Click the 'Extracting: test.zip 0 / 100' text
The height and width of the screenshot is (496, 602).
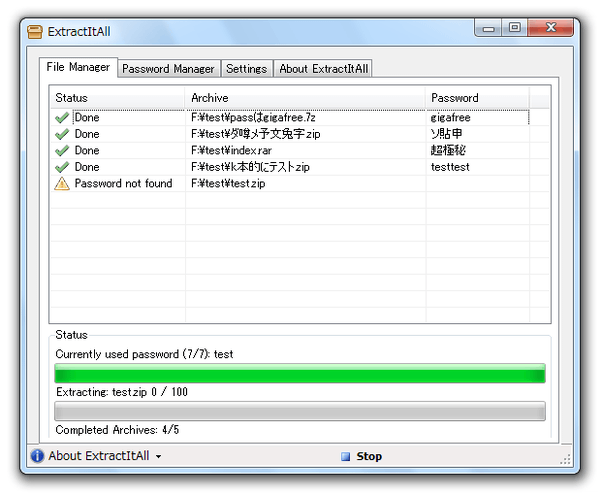(122, 392)
